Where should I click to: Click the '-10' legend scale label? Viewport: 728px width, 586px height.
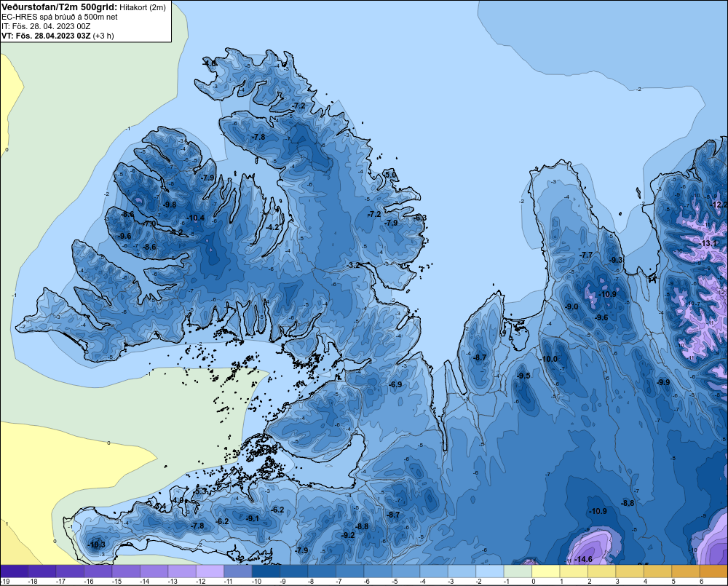point(256,582)
